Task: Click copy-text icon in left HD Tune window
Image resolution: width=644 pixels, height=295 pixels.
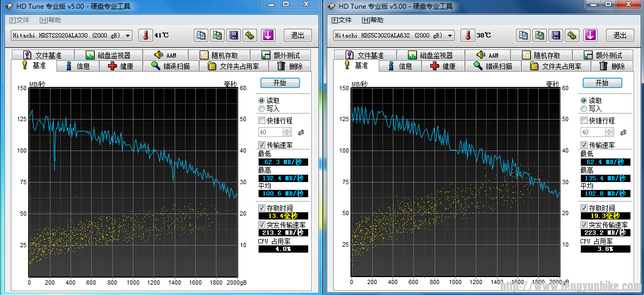Action: pyautogui.click(x=201, y=35)
